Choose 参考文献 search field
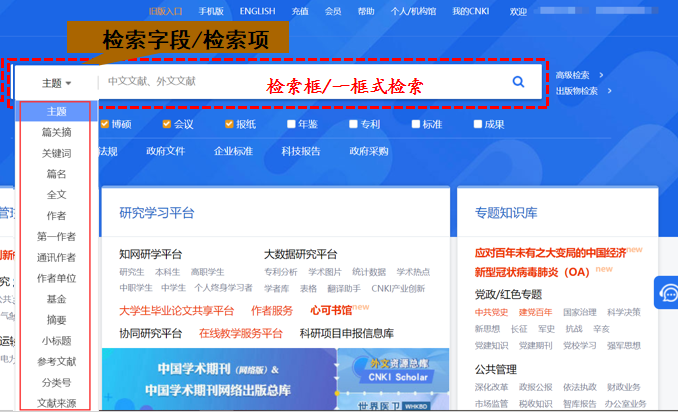 pos(56,361)
